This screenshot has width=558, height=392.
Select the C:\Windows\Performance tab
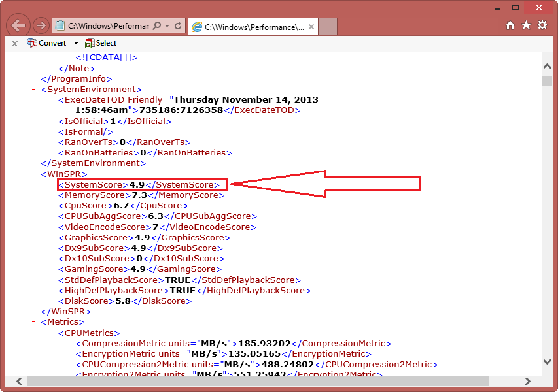249,27
